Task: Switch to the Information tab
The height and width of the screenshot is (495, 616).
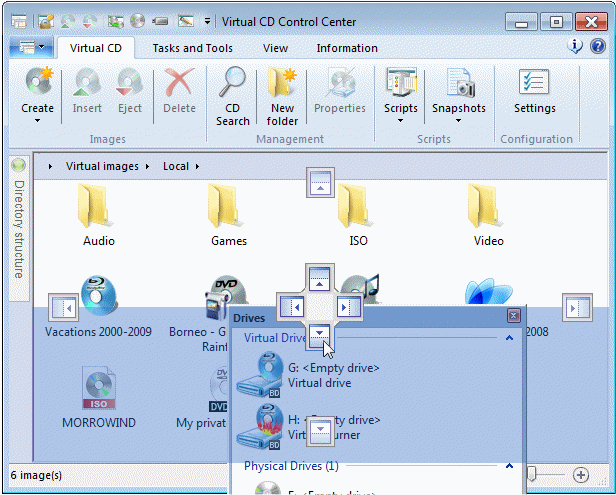Action: pyautogui.click(x=347, y=48)
